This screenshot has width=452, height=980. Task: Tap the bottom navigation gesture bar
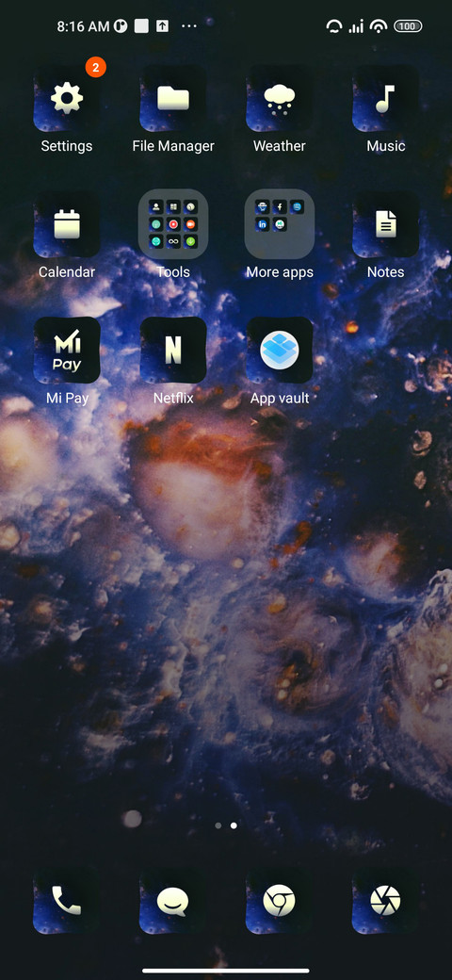pyautogui.click(x=226, y=971)
